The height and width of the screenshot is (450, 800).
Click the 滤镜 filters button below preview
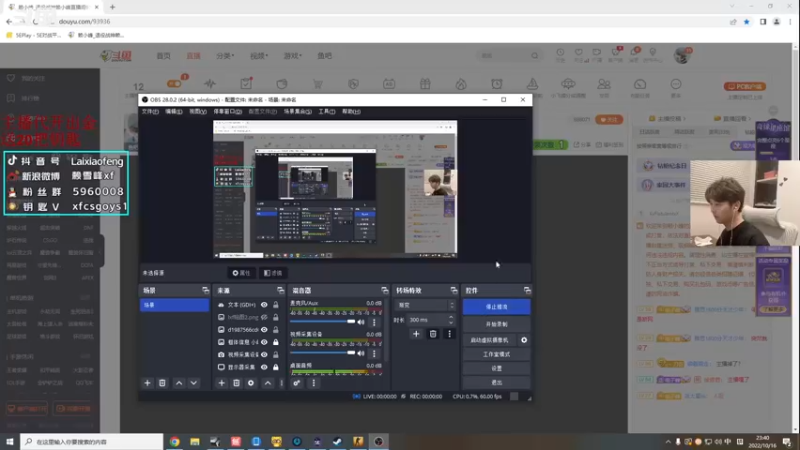[273, 273]
